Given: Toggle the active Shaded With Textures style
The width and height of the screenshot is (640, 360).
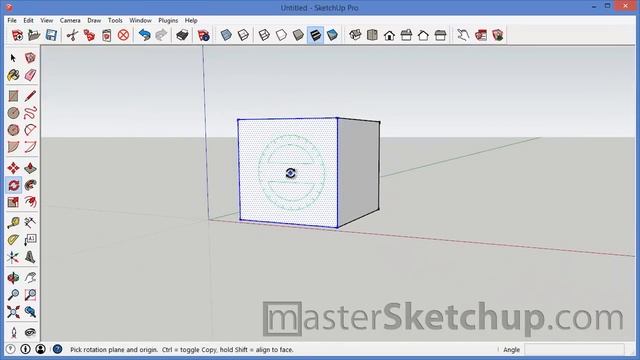Looking at the screenshot, I should point(316,35).
